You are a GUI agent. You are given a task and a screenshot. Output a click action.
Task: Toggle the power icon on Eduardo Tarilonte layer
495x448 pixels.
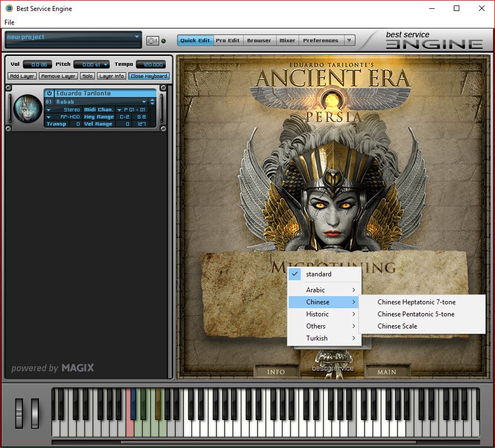[49, 93]
